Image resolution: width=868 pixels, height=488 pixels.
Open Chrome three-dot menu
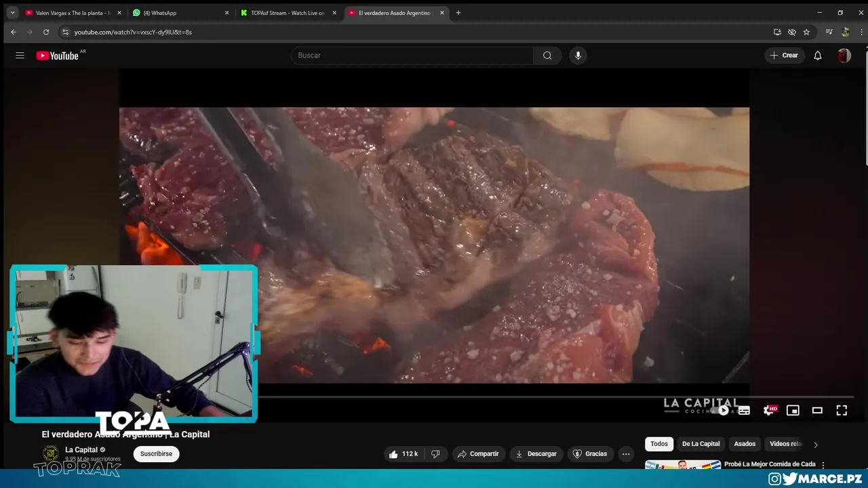(860, 32)
